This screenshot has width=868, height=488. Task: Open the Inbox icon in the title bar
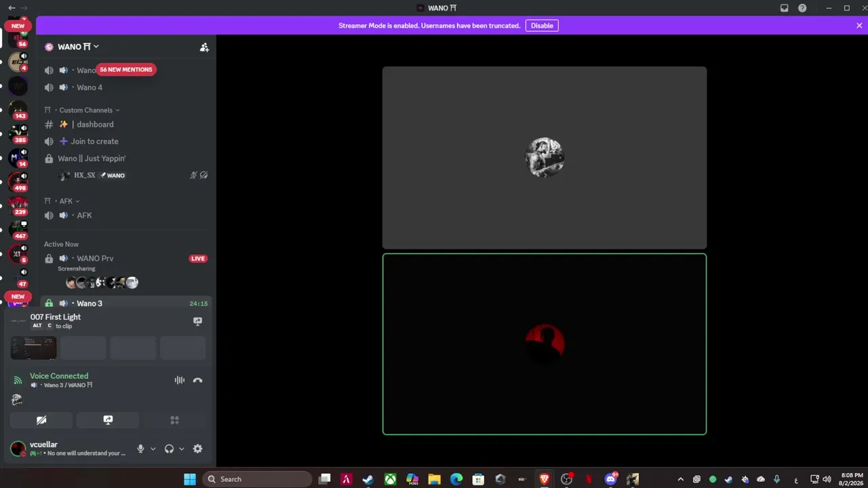785,8
